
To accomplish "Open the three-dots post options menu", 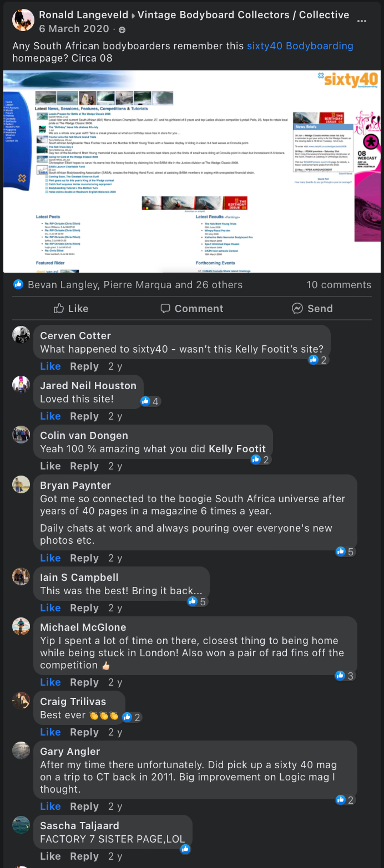I will [x=362, y=21].
